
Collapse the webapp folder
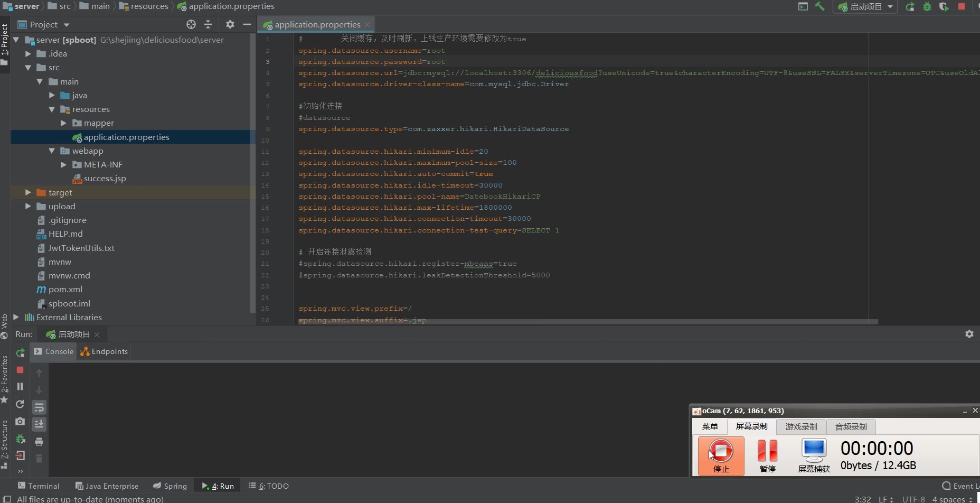pyautogui.click(x=52, y=151)
